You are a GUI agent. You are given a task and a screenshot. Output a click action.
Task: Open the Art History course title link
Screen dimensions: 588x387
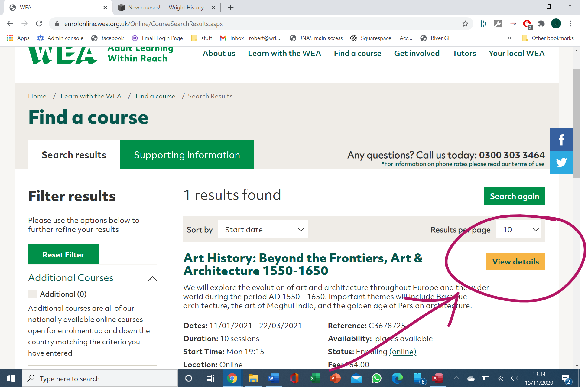point(303,264)
